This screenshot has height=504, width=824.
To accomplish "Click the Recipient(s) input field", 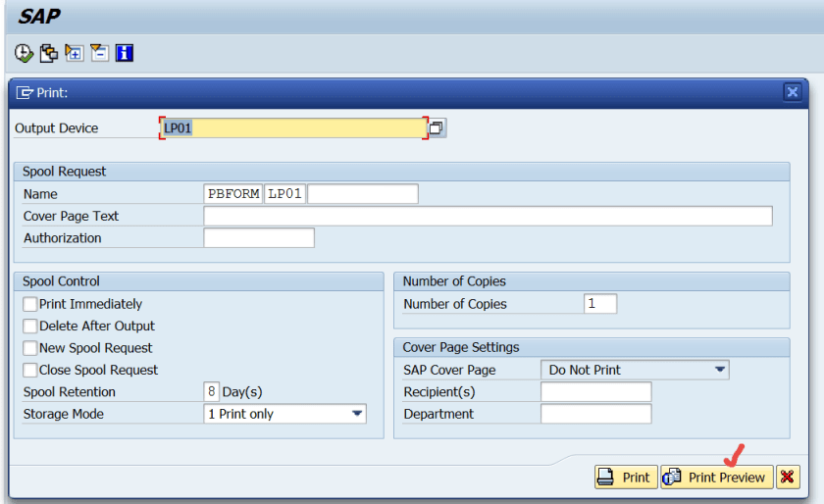I will 596,392.
